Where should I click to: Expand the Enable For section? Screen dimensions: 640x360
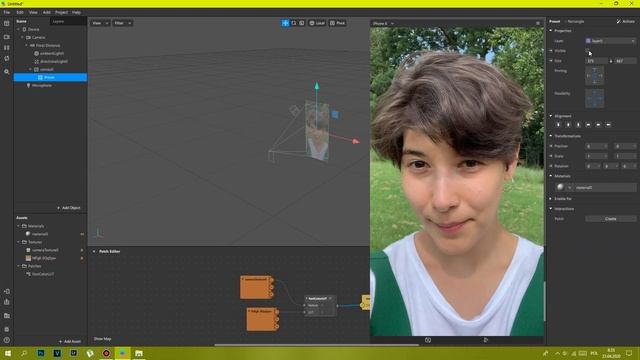(x=551, y=199)
